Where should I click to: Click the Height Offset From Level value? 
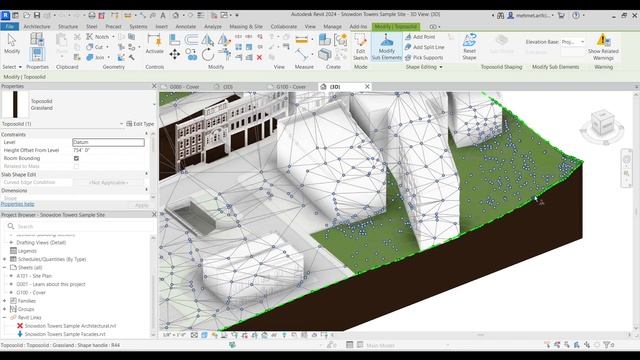click(x=108, y=150)
